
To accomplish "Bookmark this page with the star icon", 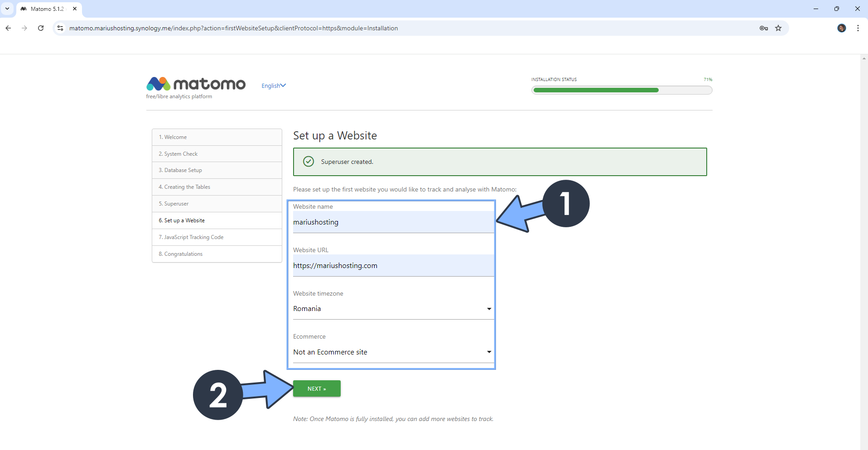I will click(778, 28).
